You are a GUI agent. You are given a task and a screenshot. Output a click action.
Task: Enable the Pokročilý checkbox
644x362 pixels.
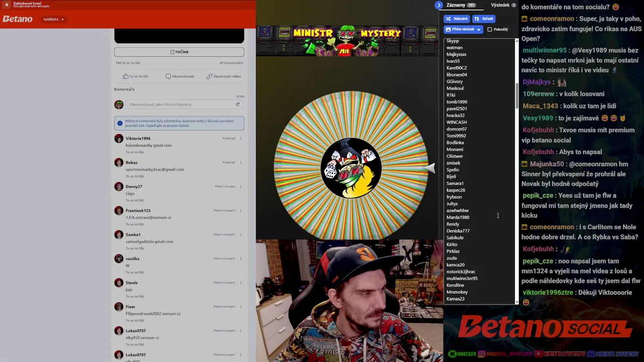click(490, 30)
